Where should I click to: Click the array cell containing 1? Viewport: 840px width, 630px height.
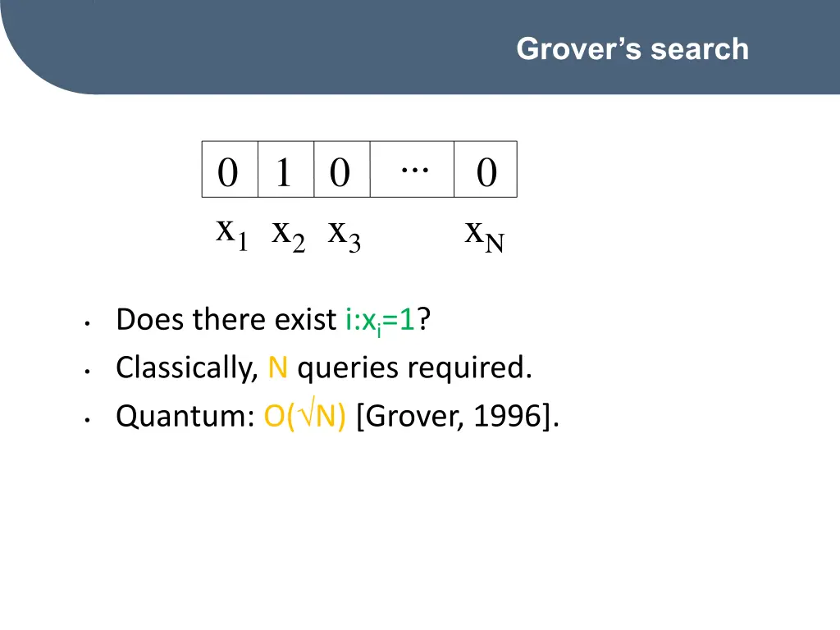pyautogui.click(x=285, y=170)
